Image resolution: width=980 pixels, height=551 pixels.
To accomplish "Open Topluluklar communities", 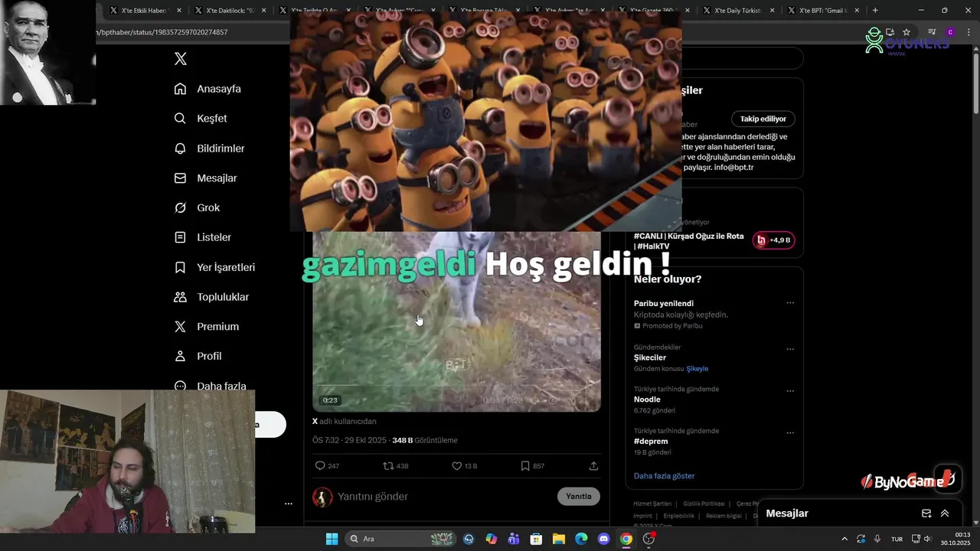I will click(x=211, y=297).
